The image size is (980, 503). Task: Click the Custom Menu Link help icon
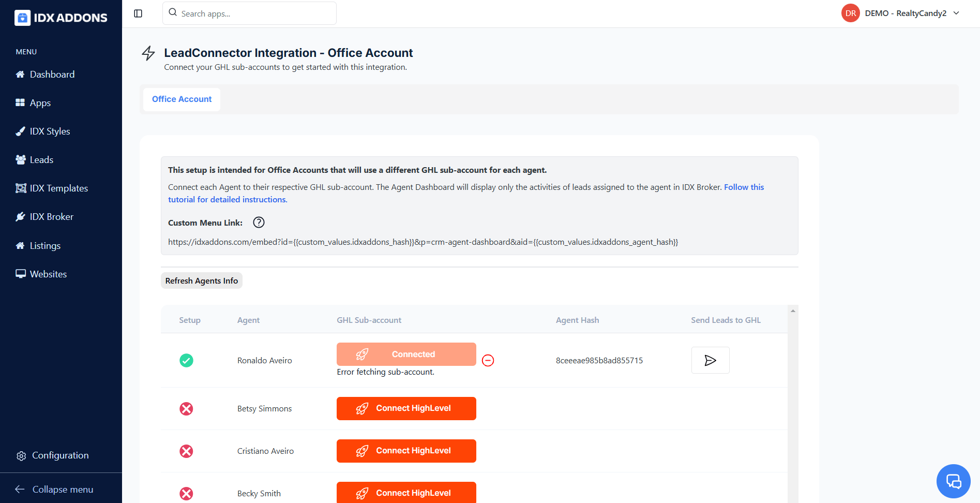coord(259,223)
